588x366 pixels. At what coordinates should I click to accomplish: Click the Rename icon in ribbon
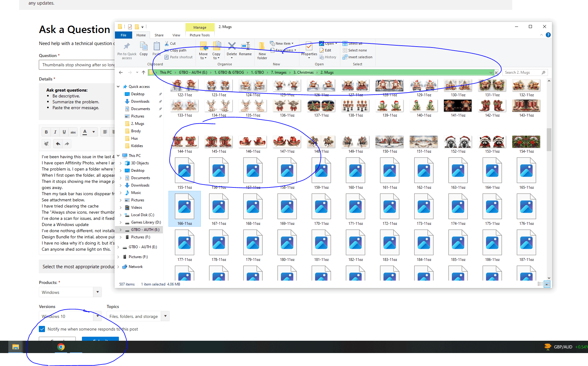(x=245, y=46)
